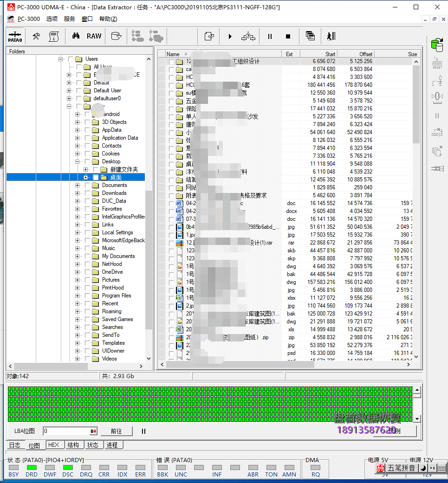448x483 pixels.
Task: Check the box next to Downloads folder
Action: pos(87,193)
